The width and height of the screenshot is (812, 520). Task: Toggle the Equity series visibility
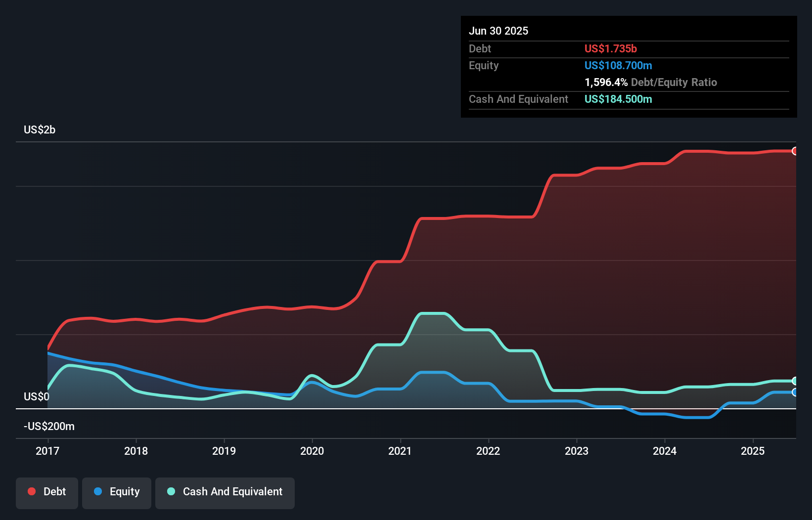pos(116,492)
